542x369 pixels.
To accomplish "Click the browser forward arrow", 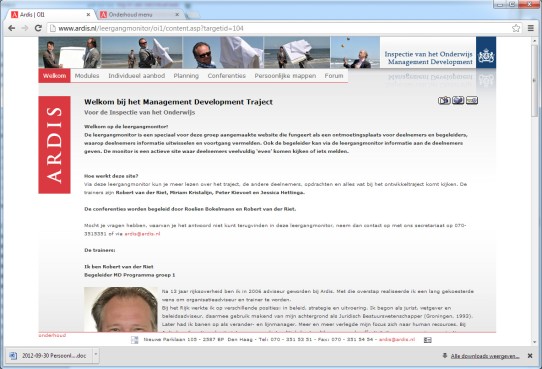I will (25, 28).
